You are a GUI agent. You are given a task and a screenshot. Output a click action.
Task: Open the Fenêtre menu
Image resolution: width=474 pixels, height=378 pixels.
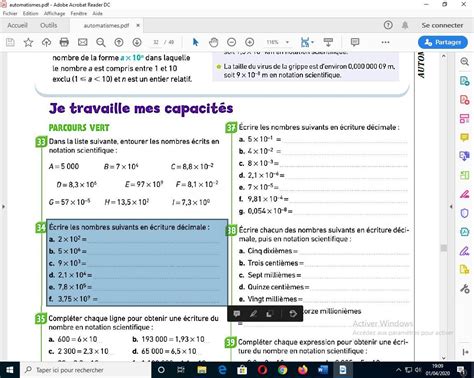point(79,13)
